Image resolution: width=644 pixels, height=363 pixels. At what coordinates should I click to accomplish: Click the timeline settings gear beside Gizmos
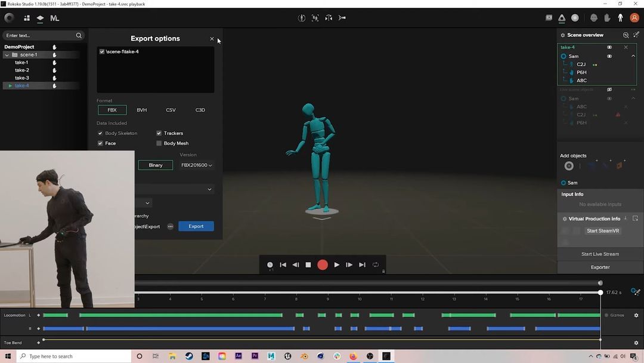[x=636, y=315]
